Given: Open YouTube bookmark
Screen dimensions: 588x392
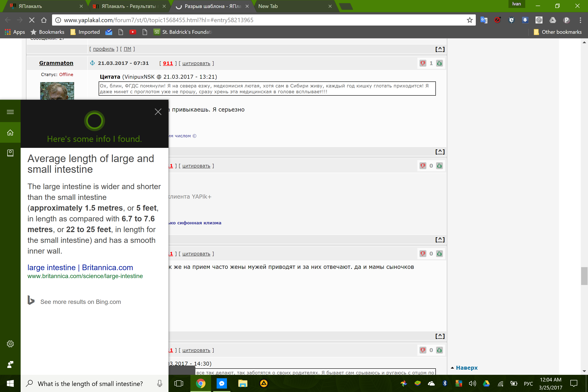Looking at the screenshot, I should (x=133, y=32).
